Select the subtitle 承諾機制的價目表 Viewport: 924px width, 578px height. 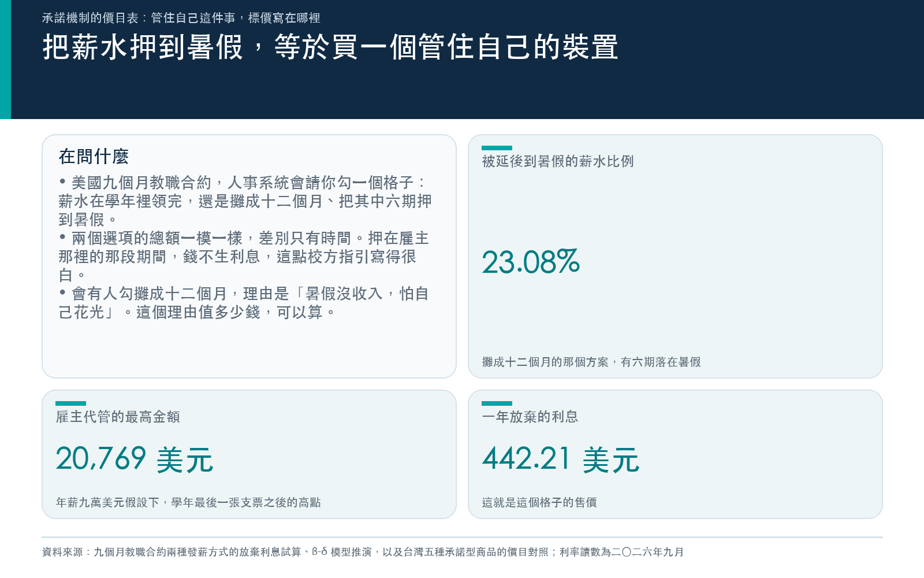(x=181, y=18)
